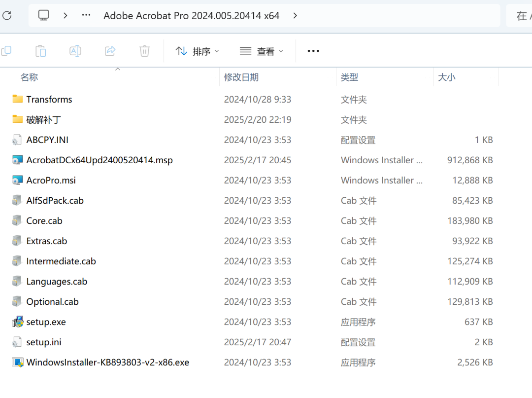
Task: Click the 2025/2/17 20:47 date cell
Action: [x=258, y=342]
